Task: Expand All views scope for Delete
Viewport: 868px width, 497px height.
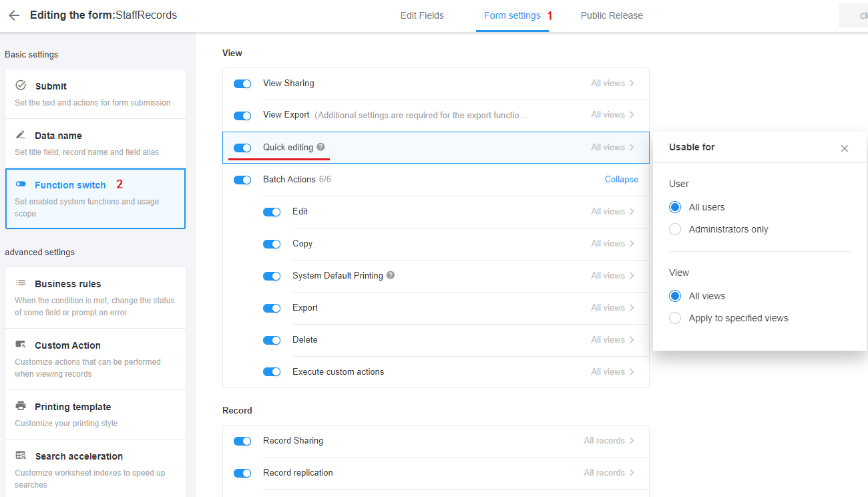Action: pos(612,340)
